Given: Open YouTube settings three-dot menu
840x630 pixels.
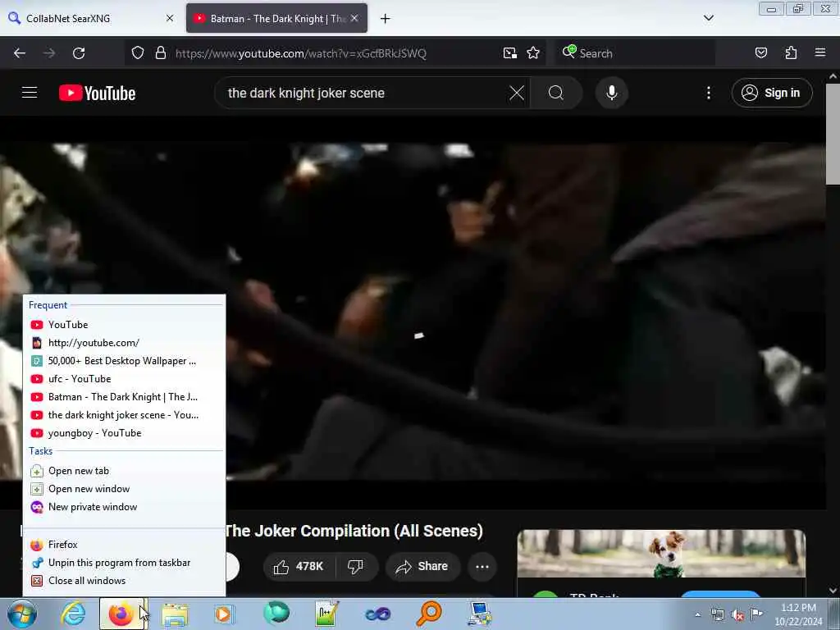Looking at the screenshot, I should (708, 93).
